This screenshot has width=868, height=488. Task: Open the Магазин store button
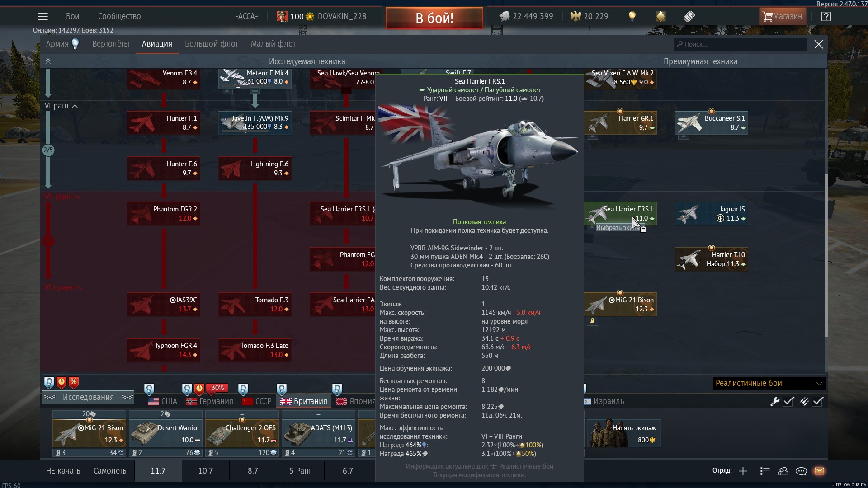[783, 17]
